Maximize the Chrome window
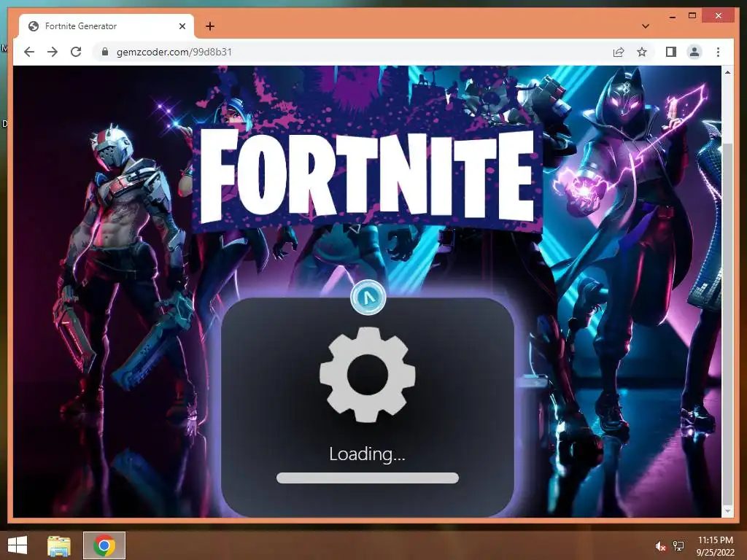 [x=693, y=16]
